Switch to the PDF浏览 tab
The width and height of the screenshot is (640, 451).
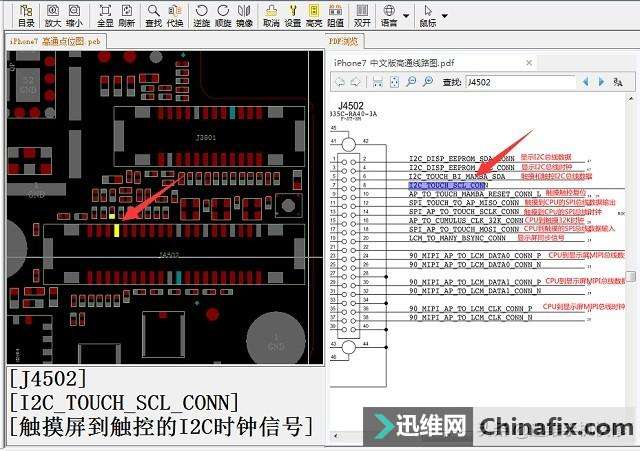click(344, 41)
